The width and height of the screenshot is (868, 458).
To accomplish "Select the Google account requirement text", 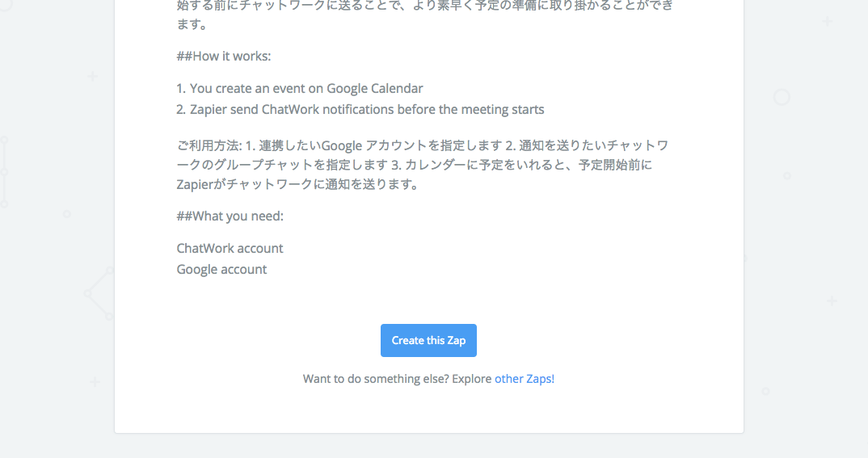I will 222,269.
